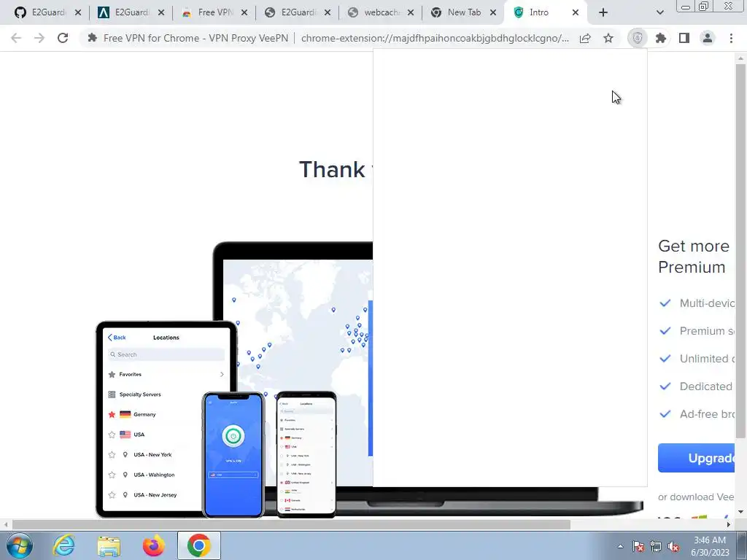This screenshot has width=747, height=560.
Task: Select the active Intro tab
Action: pyautogui.click(x=538, y=12)
